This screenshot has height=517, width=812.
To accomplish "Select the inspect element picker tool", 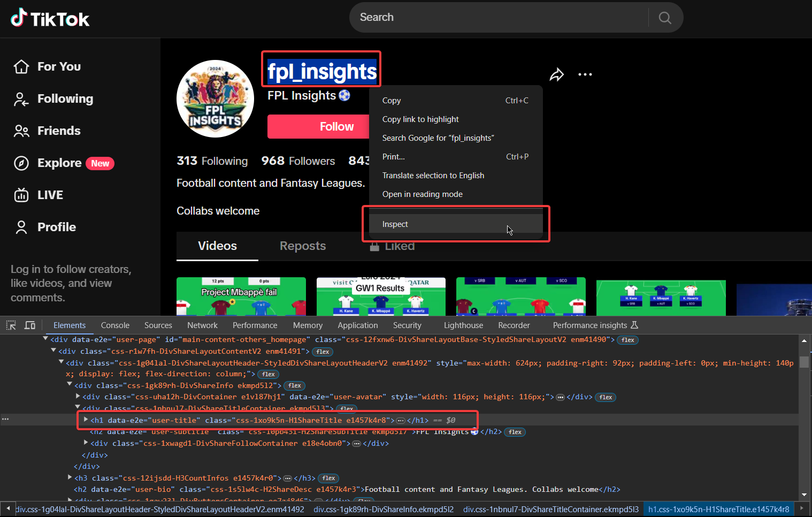I will pos(11,325).
